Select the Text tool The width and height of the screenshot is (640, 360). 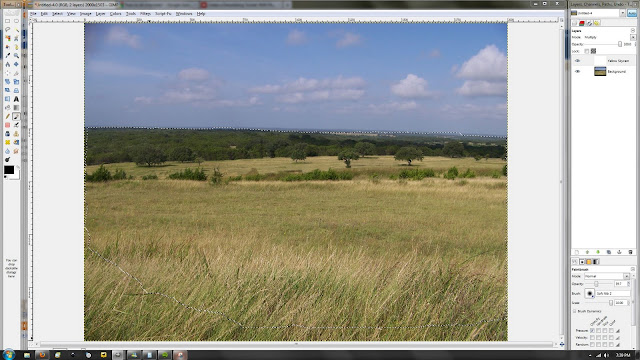tap(16, 99)
